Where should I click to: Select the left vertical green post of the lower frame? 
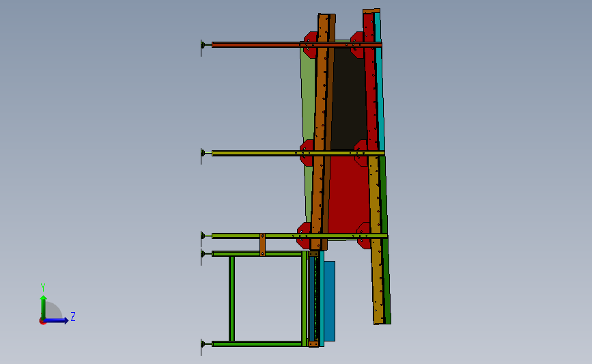(232, 298)
